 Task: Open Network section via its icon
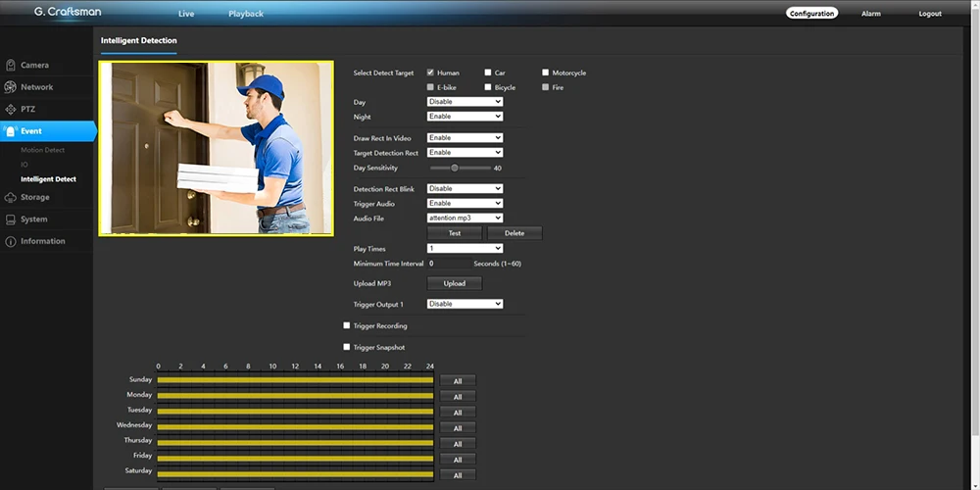tap(11, 87)
